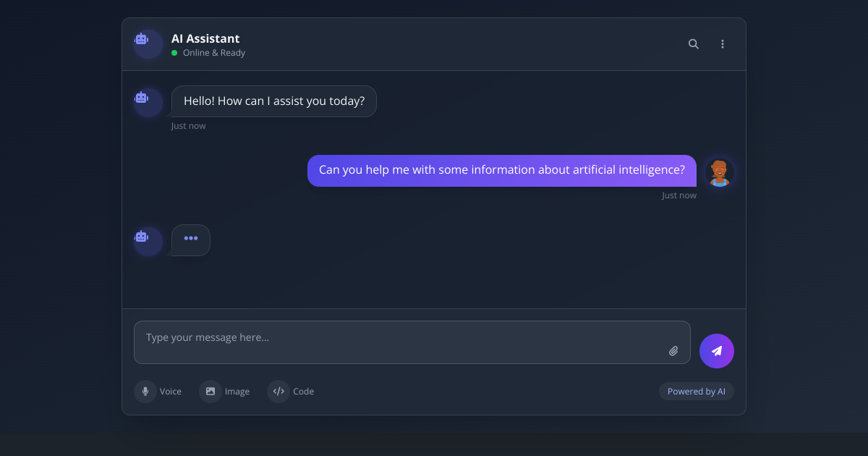Click the AI Assistant title text
Screen dimensions: 868x456
click(x=205, y=38)
